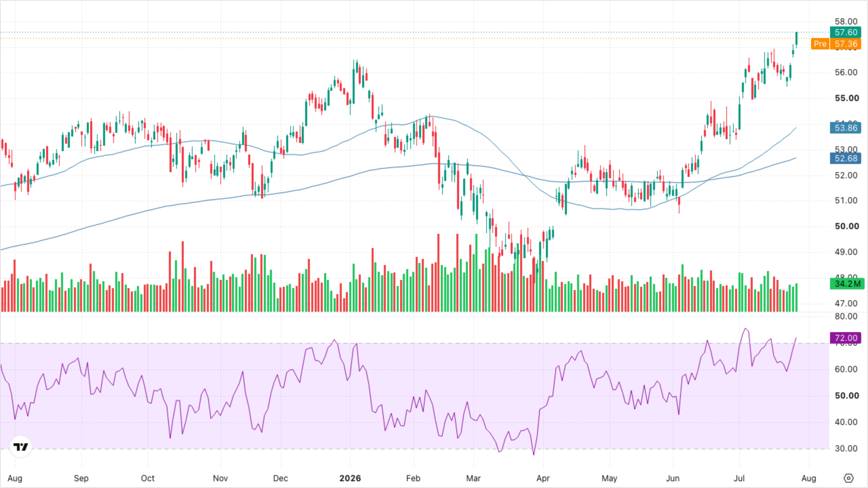Click the bold 55.00 price axis label
The image size is (868, 488).
847,98
